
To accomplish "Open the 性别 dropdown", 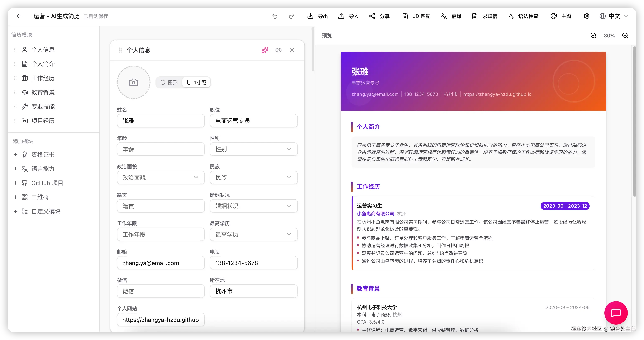I will point(254,149).
